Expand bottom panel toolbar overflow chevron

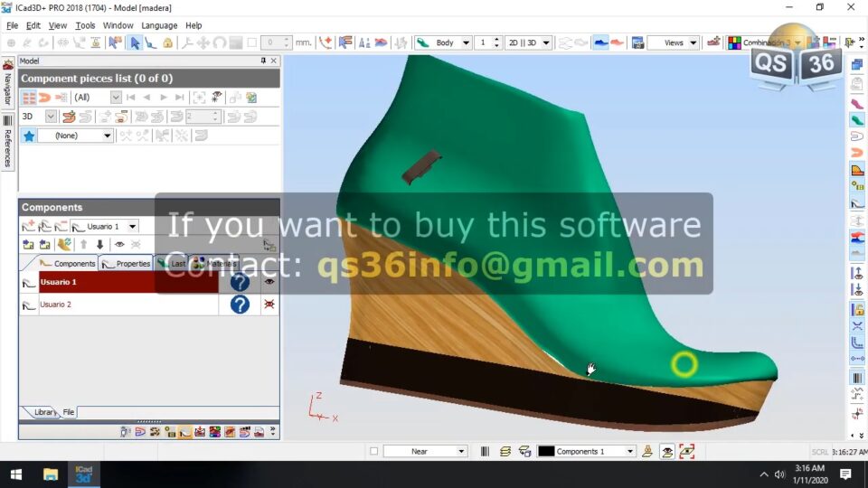(272, 432)
